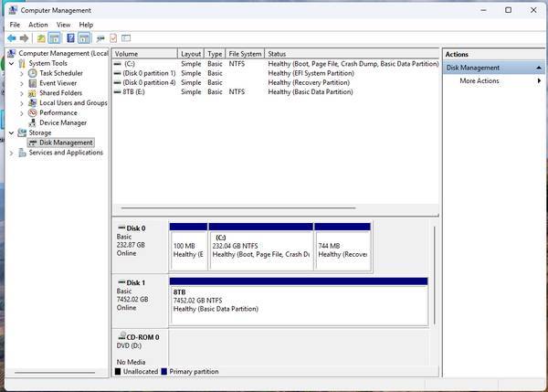Click the Forward arrow in toolbar
The image size is (548, 392).
(24, 39)
